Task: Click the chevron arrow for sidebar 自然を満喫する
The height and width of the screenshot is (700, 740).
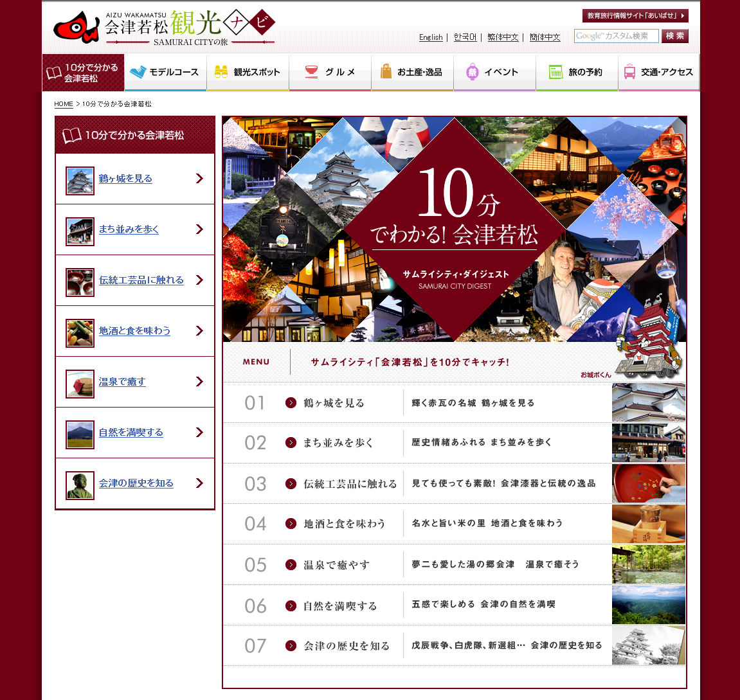Action: (x=200, y=432)
